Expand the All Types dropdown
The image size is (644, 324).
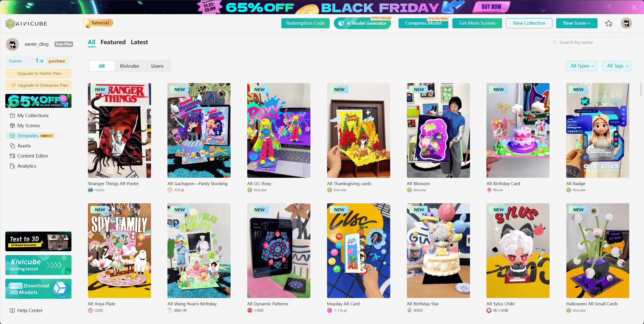pos(582,66)
